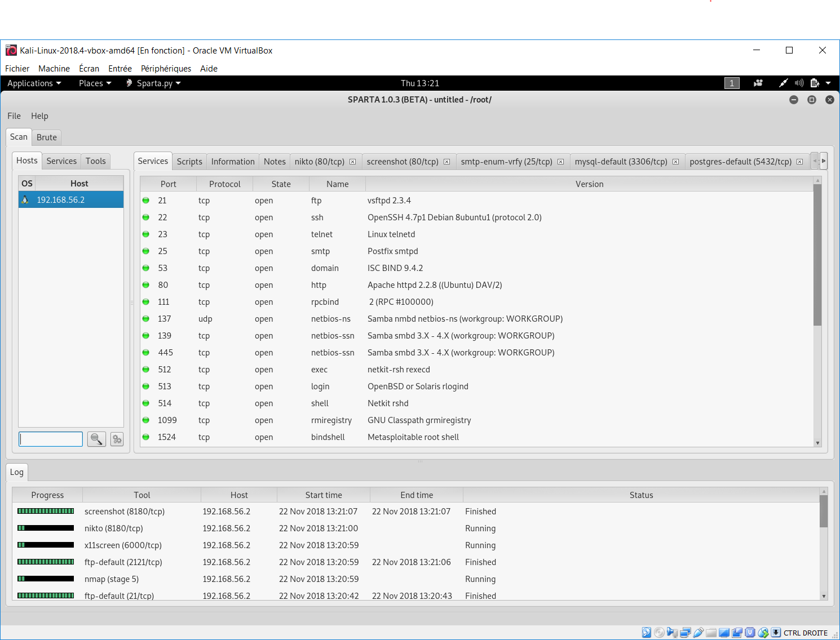Open the Sparta.py app menu in top bar
The height and width of the screenshot is (640, 840).
[x=153, y=83]
